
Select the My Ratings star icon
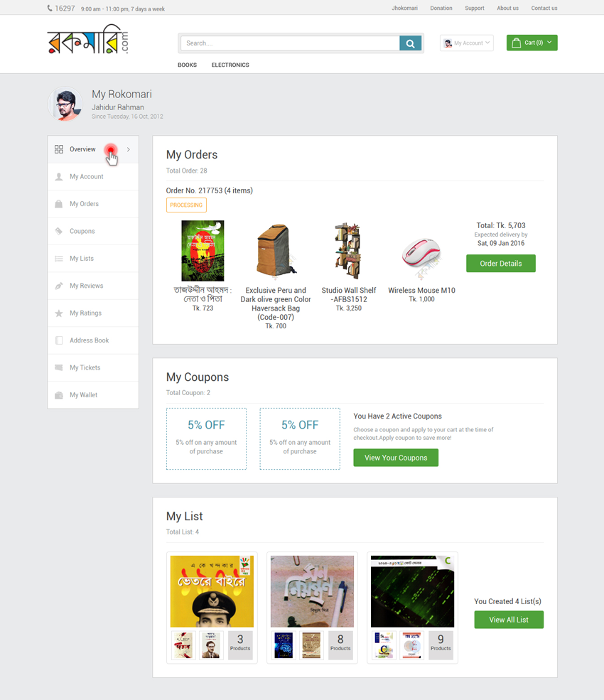pyautogui.click(x=58, y=313)
